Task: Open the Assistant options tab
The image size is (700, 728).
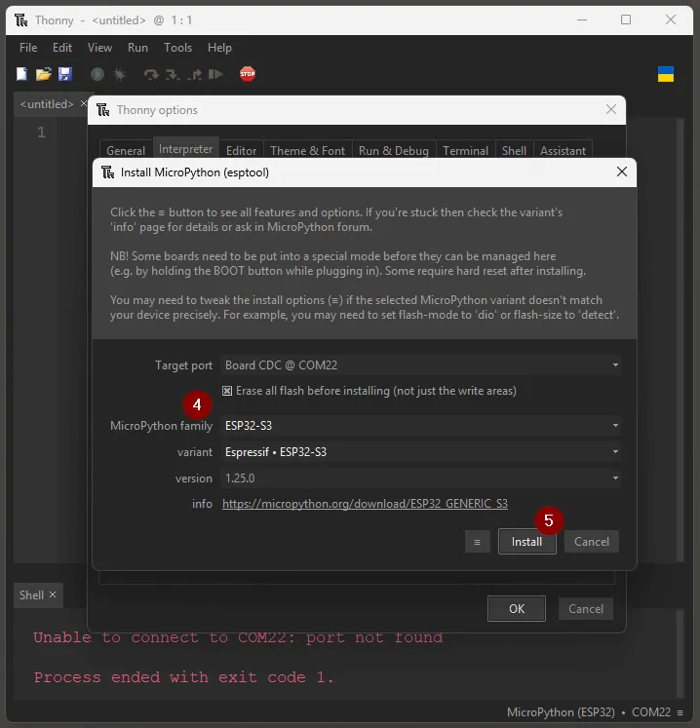Action: point(563,150)
